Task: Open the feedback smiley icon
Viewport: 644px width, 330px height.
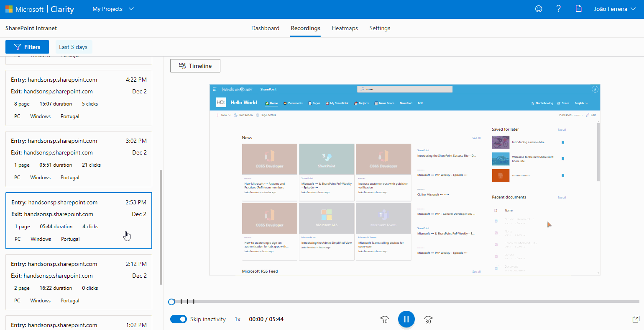Action: tap(539, 9)
